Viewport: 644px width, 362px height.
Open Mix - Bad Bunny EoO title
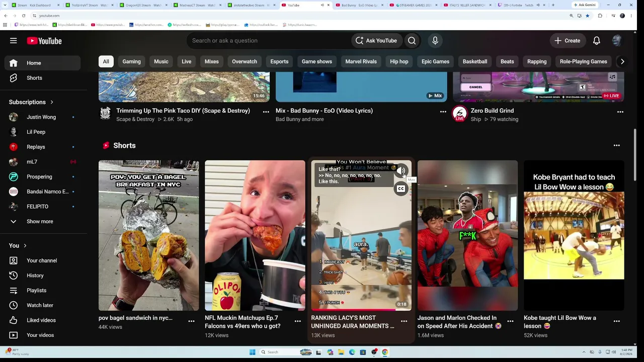click(324, 111)
